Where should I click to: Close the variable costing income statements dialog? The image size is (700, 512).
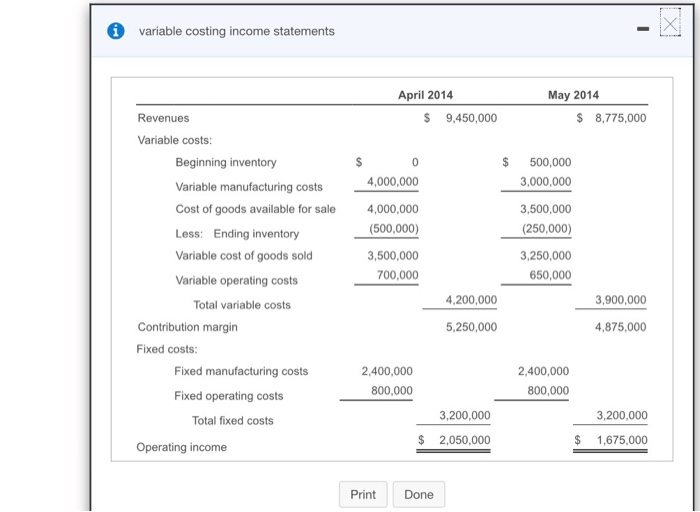coord(670,23)
